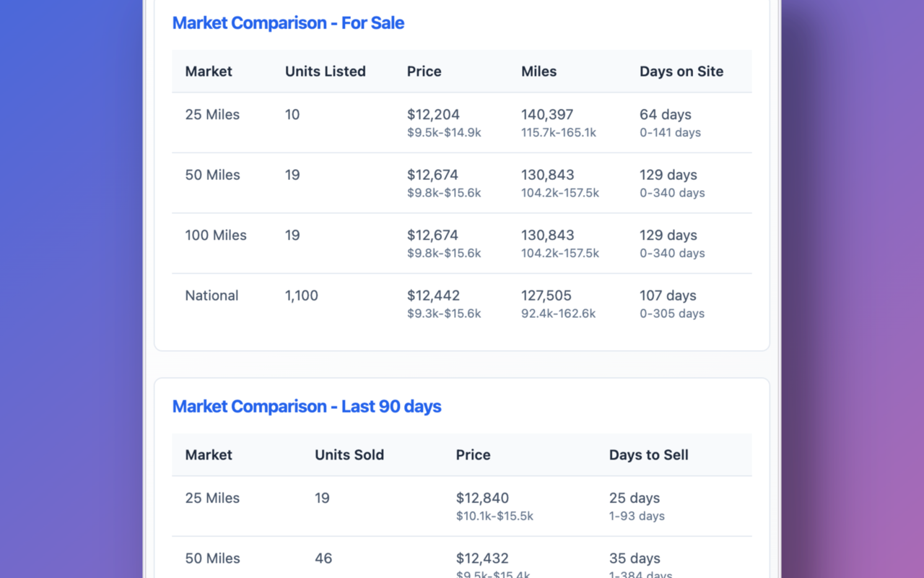Click the National price range '$9.3k-$15.6k'

444,314
